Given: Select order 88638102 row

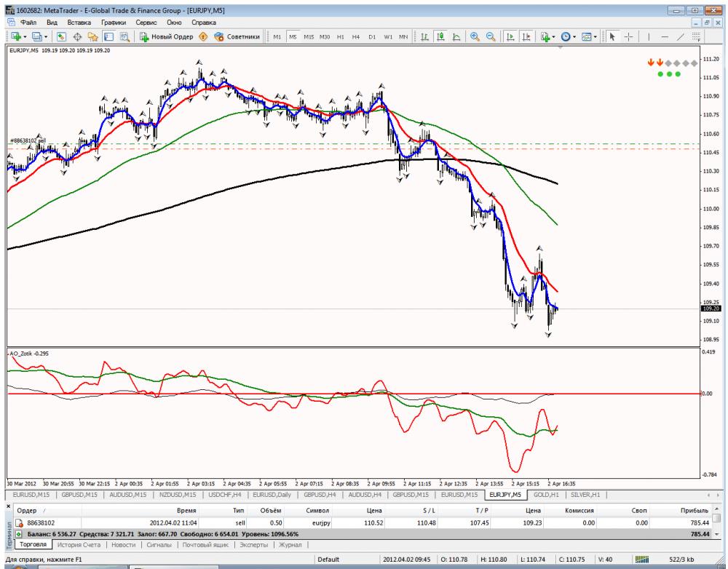Looking at the screenshot, I should click(362, 522).
